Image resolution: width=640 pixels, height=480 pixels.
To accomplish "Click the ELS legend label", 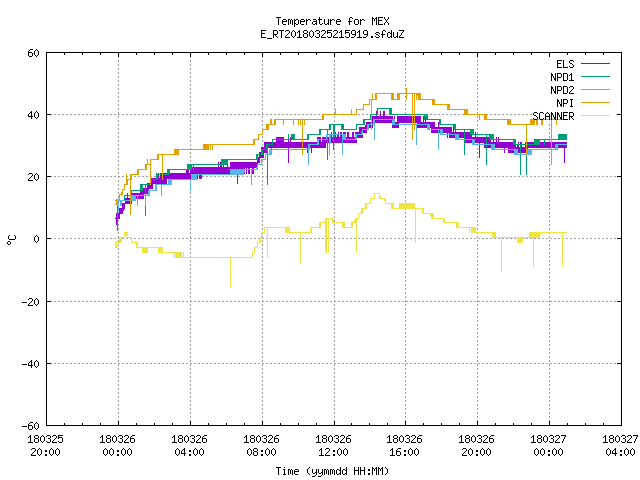I will pos(565,64).
